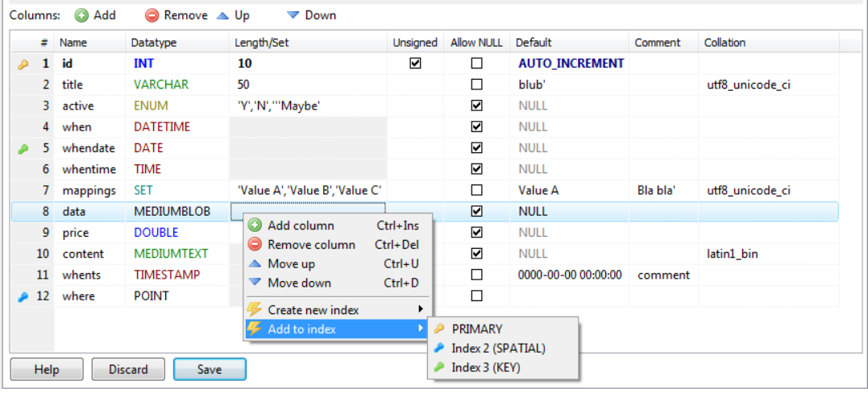This screenshot has height=393, width=868.
Task: Click the 'Value A','Value B','Value C' set cell
Action: 309,190
